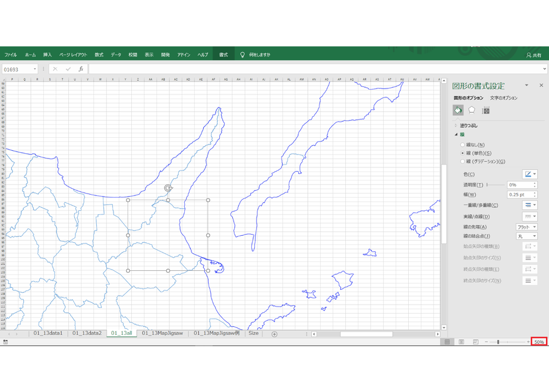The height and width of the screenshot is (392, 549).
Task: Cancel formula entry X icon
Action: [55, 69]
